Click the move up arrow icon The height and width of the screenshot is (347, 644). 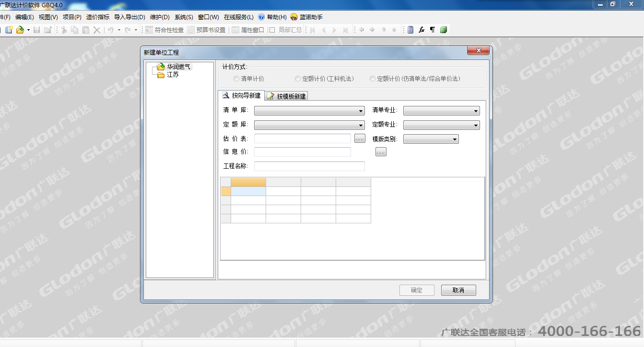(384, 30)
